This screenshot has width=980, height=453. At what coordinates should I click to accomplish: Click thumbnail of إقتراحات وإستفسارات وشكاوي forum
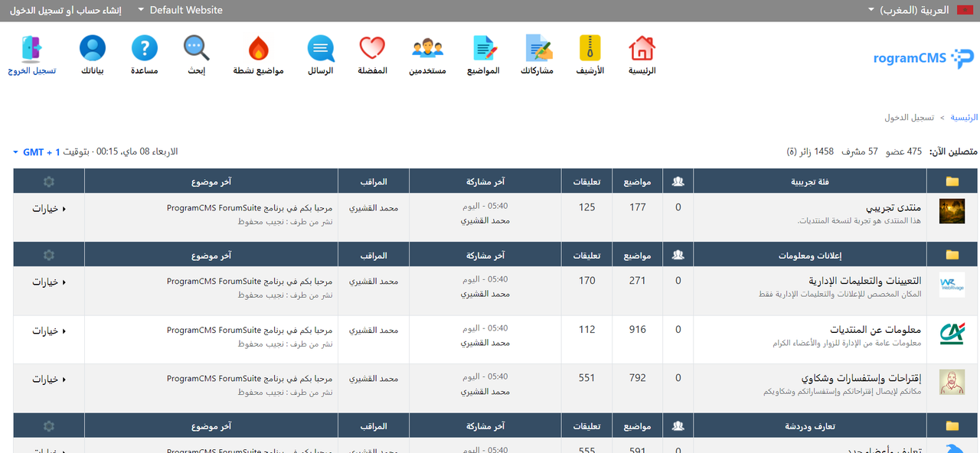click(x=952, y=383)
